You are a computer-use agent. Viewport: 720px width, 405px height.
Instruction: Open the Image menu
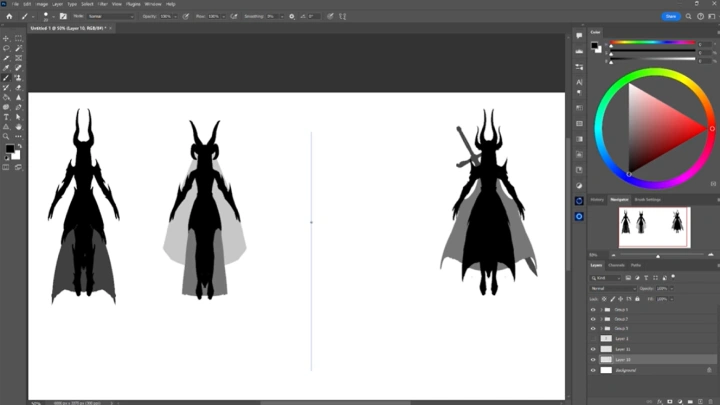click(x=42, y=4)
